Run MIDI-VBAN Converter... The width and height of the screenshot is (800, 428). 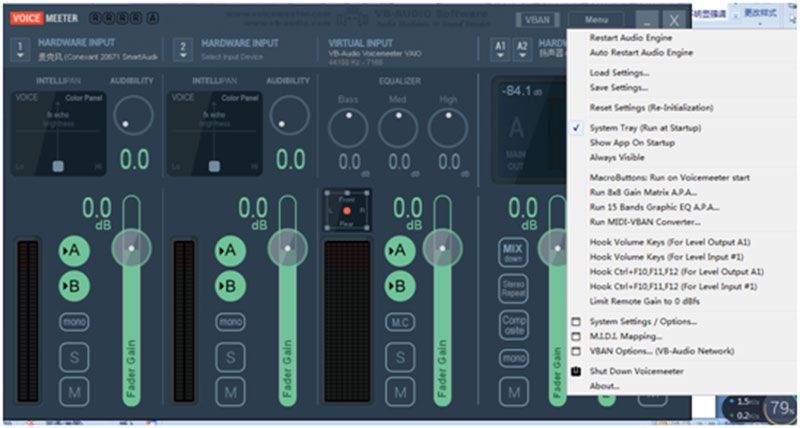(x=645, y=222)
